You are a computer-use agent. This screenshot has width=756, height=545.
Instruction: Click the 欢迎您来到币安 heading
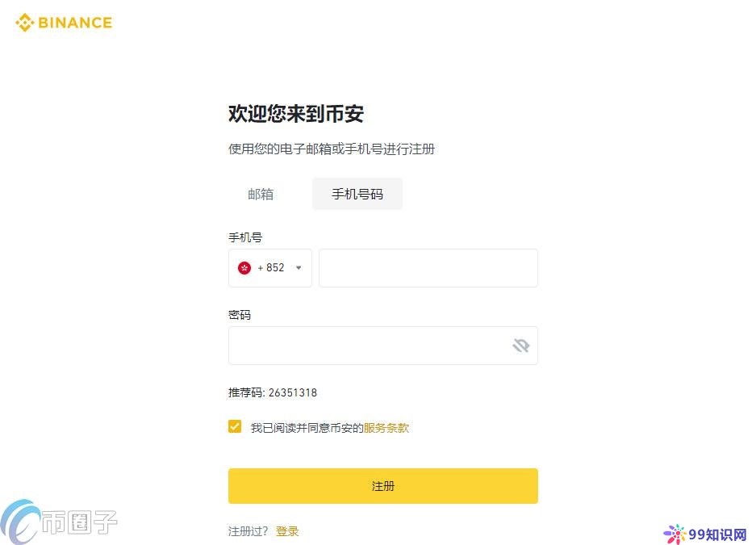[296, 114]
